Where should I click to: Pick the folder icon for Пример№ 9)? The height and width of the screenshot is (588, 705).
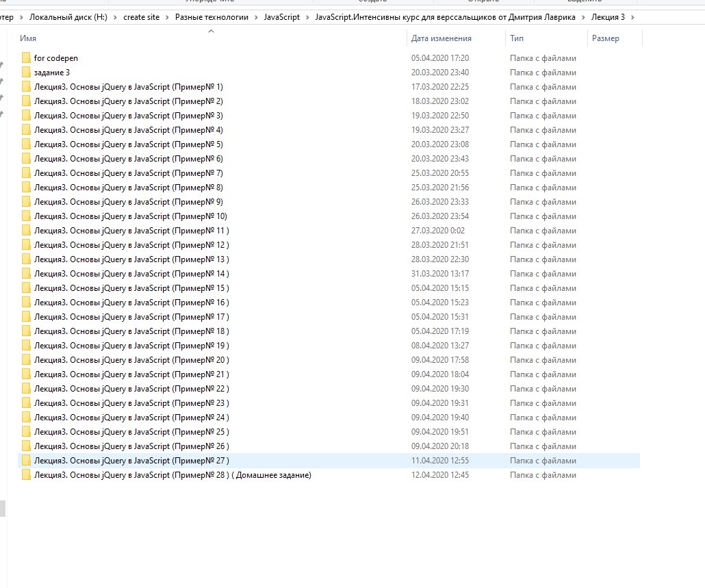(26, 202)
